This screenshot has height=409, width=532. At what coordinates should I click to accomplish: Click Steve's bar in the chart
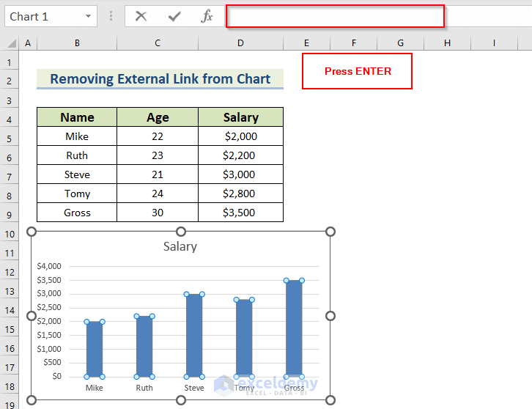[x=194, y=336]
